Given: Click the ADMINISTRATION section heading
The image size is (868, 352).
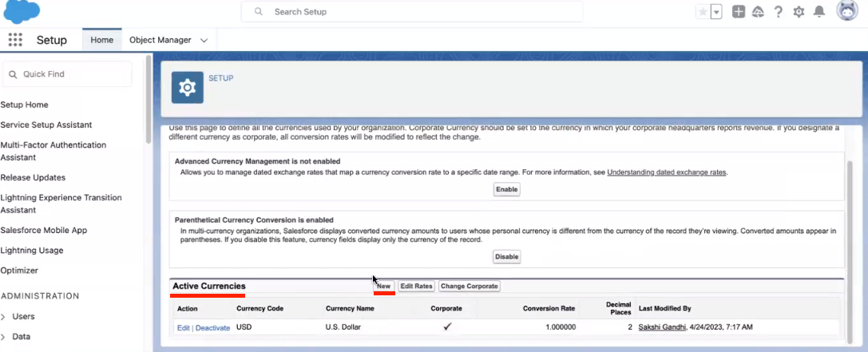Looking at the screenshot, I should pyautogui.click(x=40, y=296).
